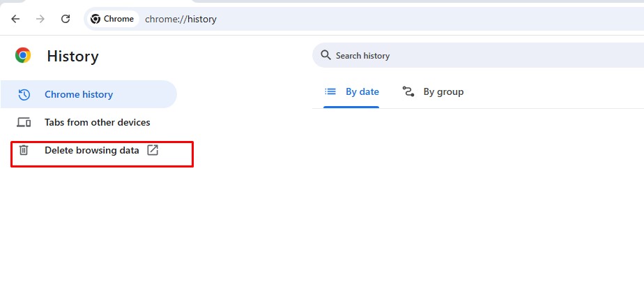Click the list icon next to By date

pyautogui.click(x=331, y=91)
